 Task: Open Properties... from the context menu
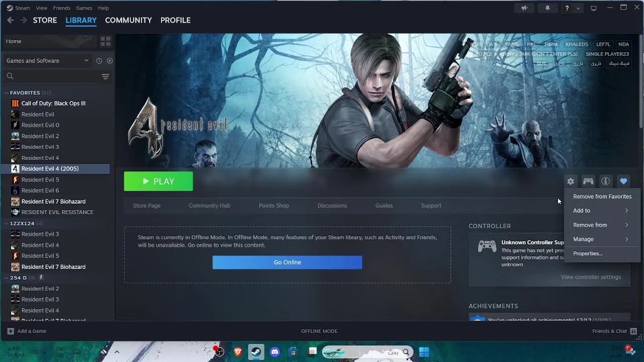pyautogui.click(x=602, y=253)
